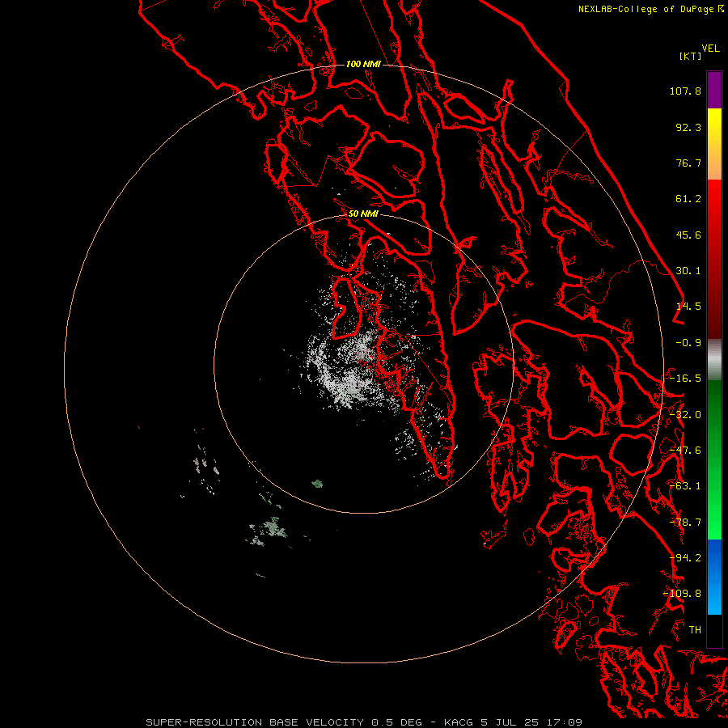
Task: Click the -78.7 velocity scale value
Action: (x=685, y=523)
